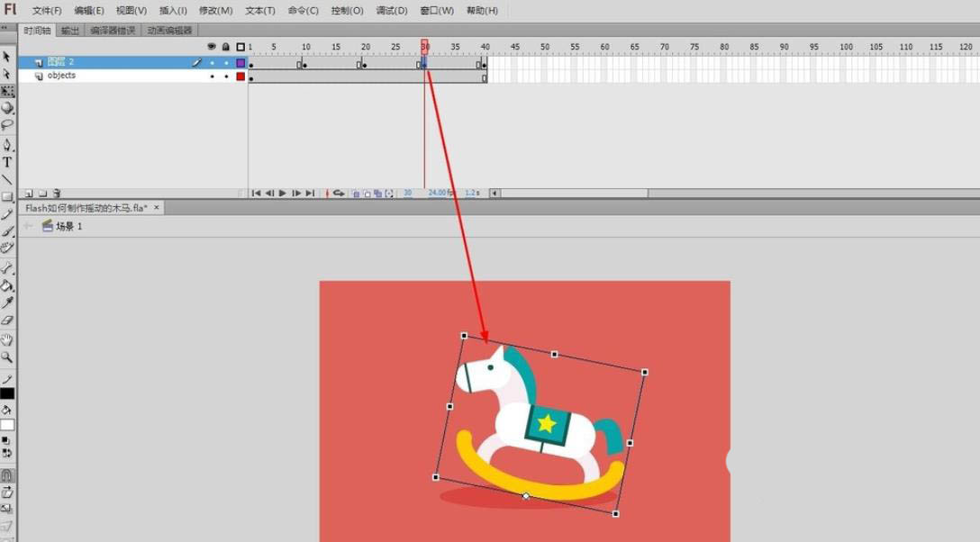
Task: Step back one frame button
Action: pos(269,194)
